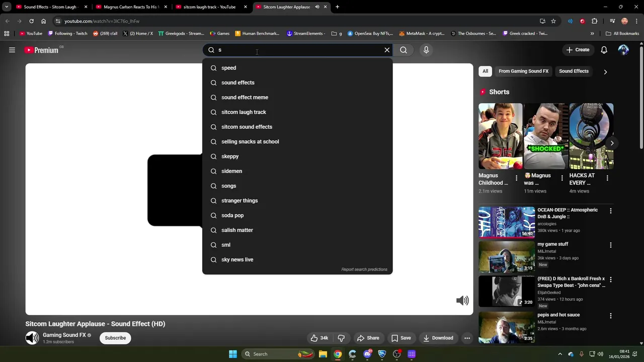This screenshot has width=644, height=362.
Task: Open the Create menu
Action: [x=578, y=50]
